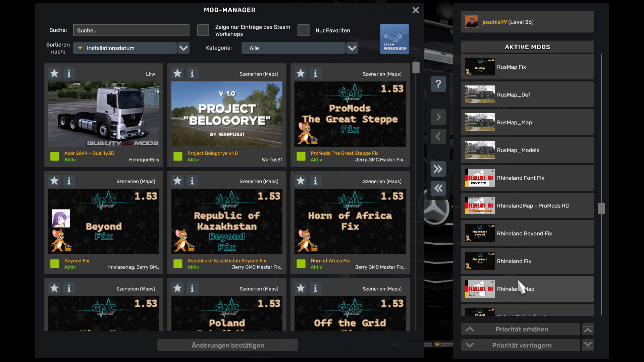Favorite ProMods The Great Steppe Fix with its star

301,73
